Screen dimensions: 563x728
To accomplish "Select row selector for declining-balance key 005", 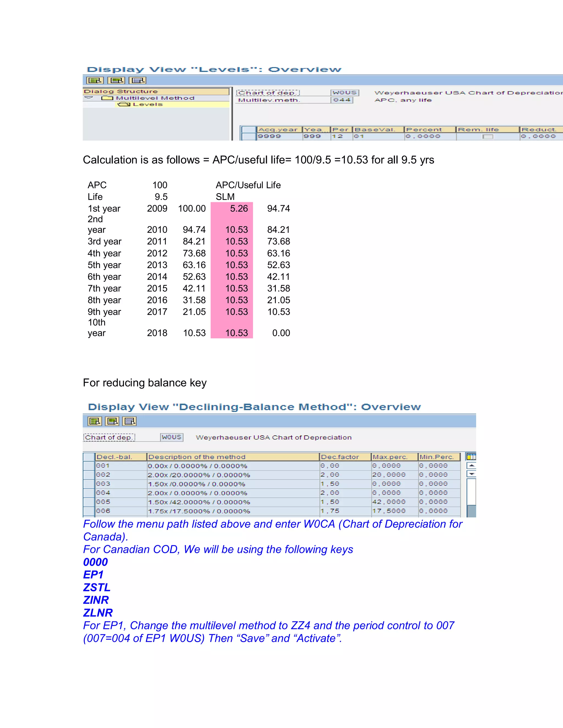I will point(89,502).
